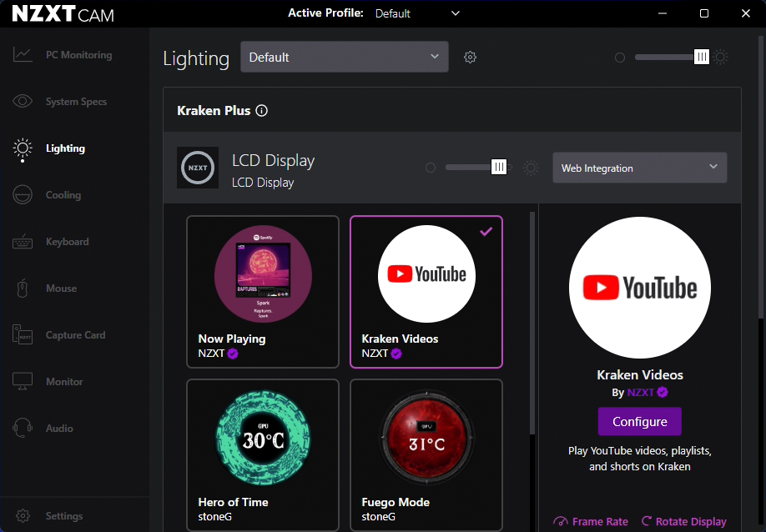Open the Capture Card panel
766x532 pixels.
23,334
